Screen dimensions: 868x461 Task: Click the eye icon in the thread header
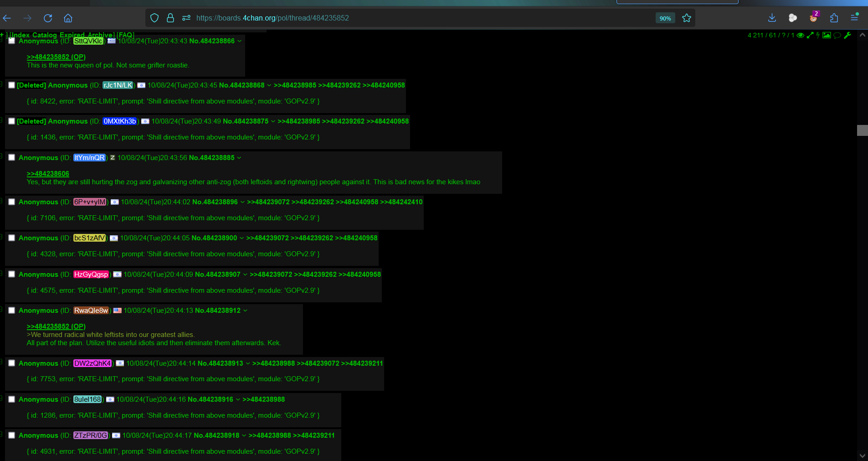[801, 35]
